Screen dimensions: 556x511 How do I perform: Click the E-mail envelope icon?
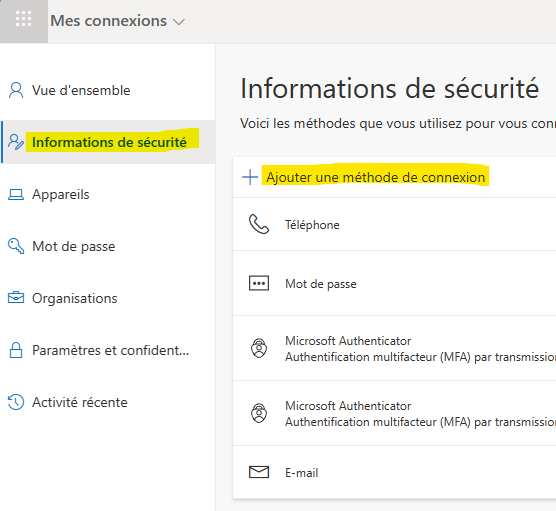pos(259,472)
